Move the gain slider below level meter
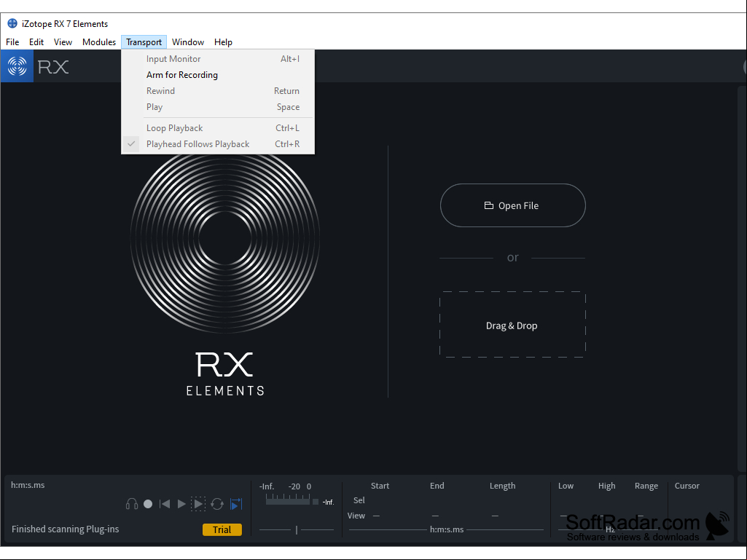This screenshot has height=560, width=747. pyautogui.click(x=297, y=529)
